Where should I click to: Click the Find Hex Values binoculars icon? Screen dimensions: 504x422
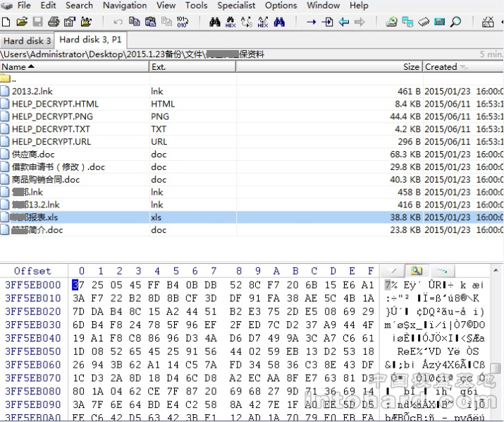tap(230, 22)
